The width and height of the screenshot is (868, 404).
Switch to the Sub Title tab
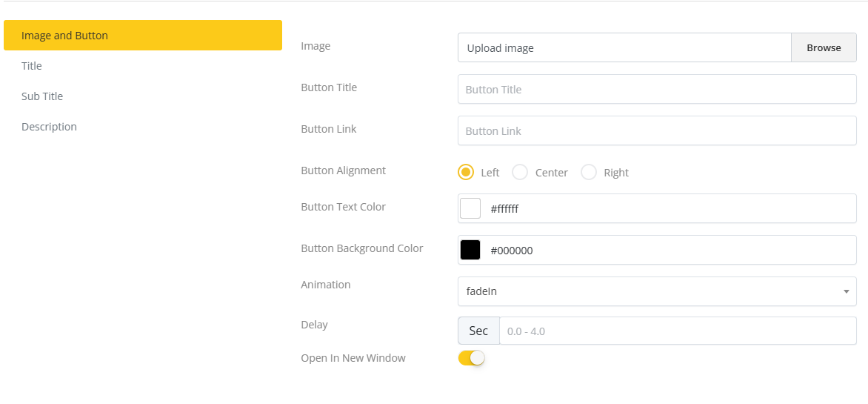pyautogui.click(x=42, y=96)
